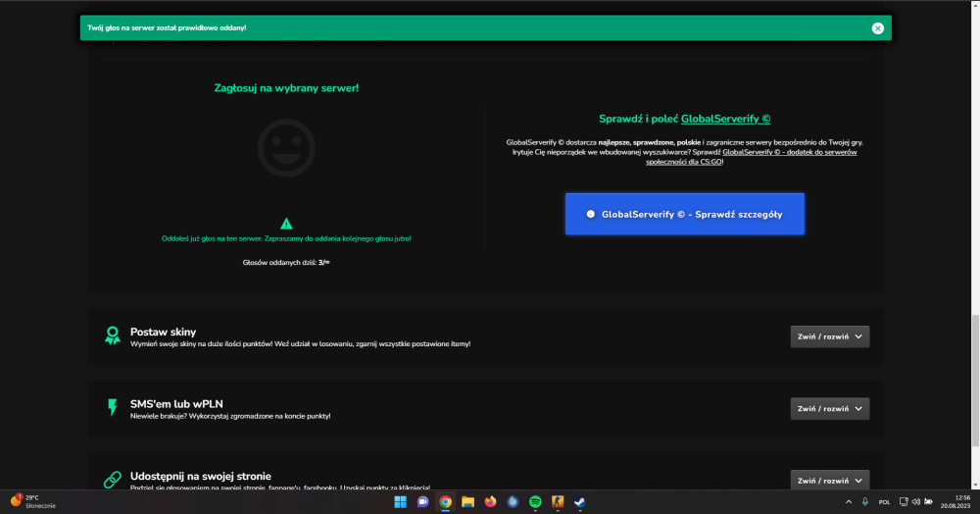
Task: Click the Twój głos na serwer banner text
Action: pos(167,28)
